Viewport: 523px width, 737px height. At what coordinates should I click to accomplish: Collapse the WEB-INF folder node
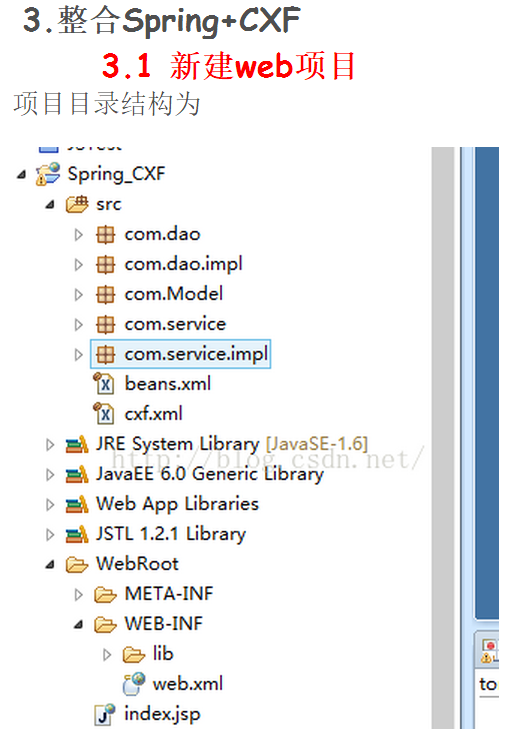[x=79, y=625]
